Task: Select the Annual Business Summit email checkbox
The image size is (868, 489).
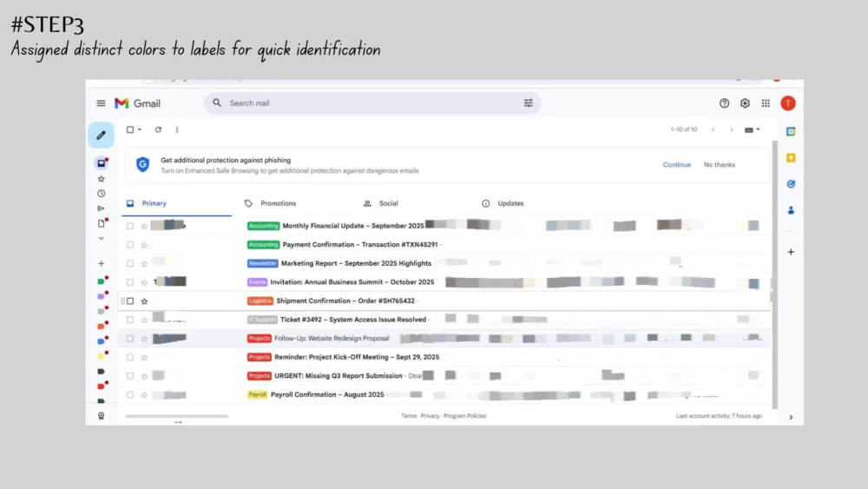Action: click(x=130, y=282)
